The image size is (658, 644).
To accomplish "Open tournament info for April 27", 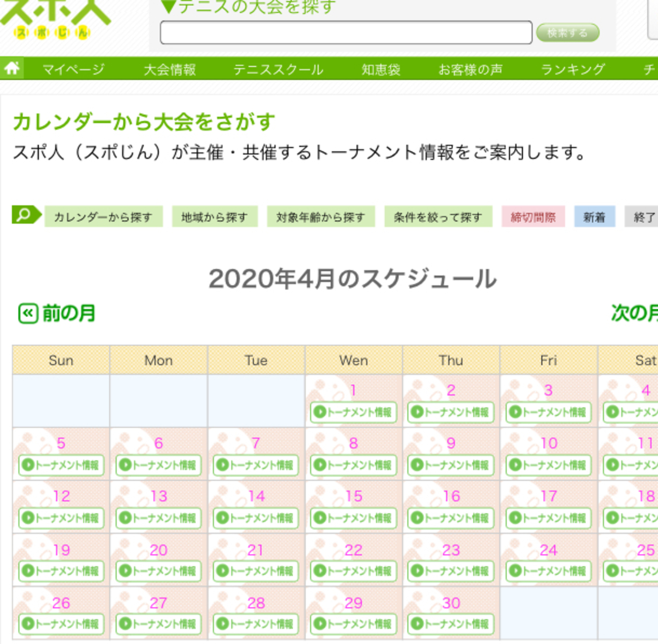I will tap(158, 624).
